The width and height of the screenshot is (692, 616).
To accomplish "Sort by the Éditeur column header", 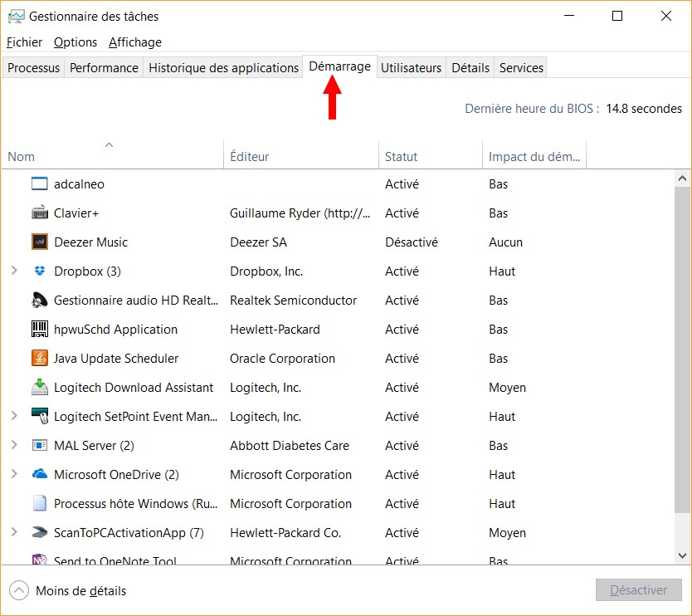I will point(301,154).
